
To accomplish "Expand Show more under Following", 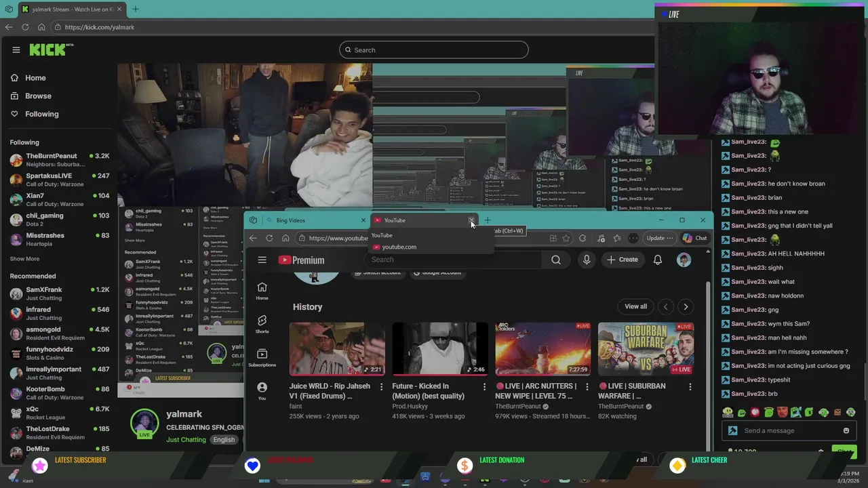I will coord(24,259).
